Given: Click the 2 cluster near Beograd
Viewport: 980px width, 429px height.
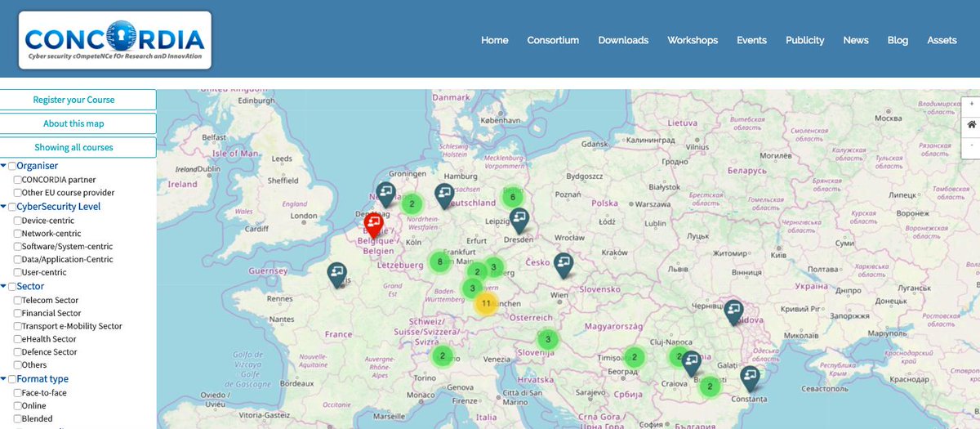Looking at the screenshot, I should click(x=634, y=357).
